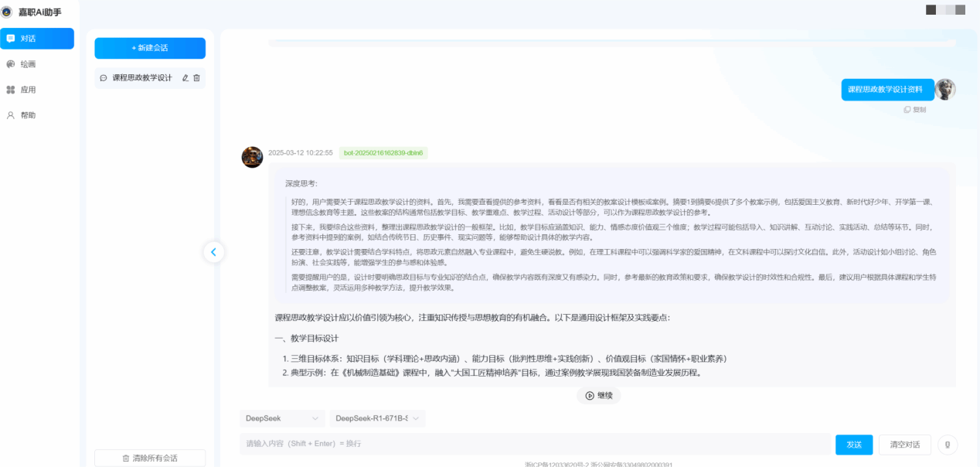The image size is (980, 467).
Task: Click the 嘉职AI助手 logo icon
Action: click(x=7, y=12)
